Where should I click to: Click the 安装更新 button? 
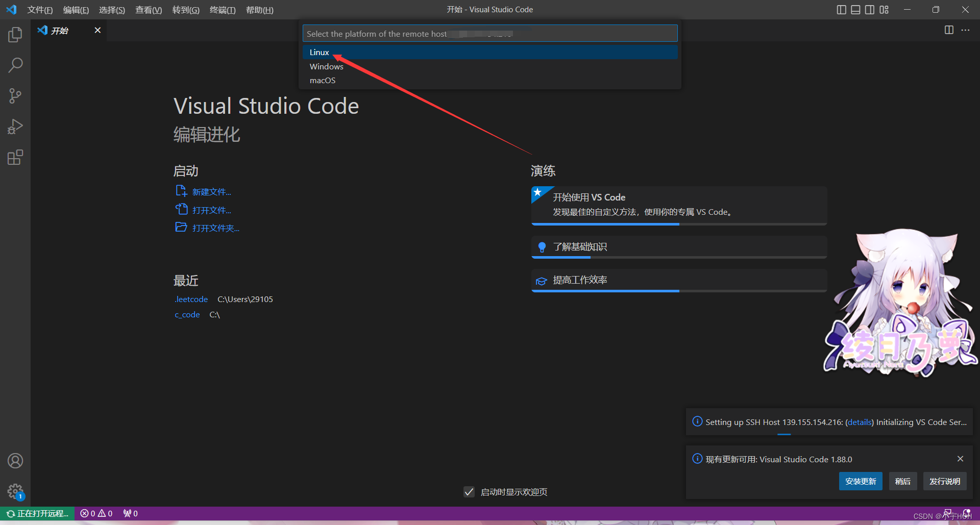[x=861, y=481]
